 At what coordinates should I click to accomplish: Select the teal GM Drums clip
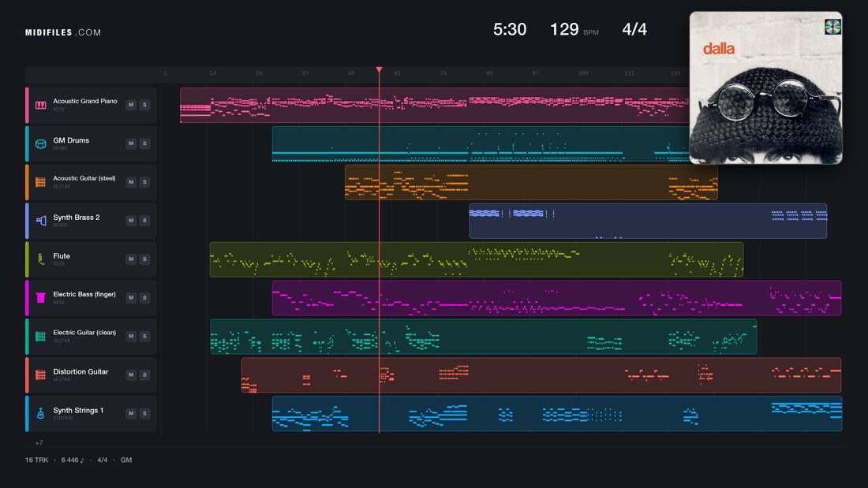point(481,143)
